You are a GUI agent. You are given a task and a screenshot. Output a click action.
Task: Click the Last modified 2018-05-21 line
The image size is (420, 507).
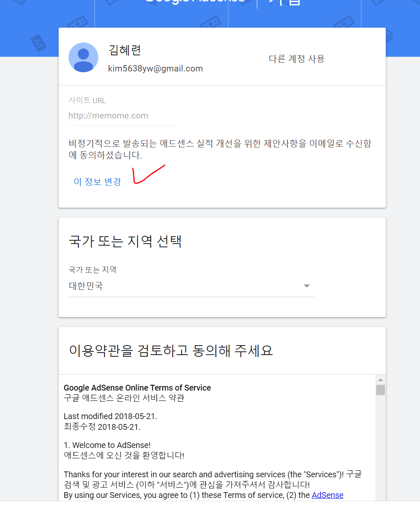[x=110, y=416]
